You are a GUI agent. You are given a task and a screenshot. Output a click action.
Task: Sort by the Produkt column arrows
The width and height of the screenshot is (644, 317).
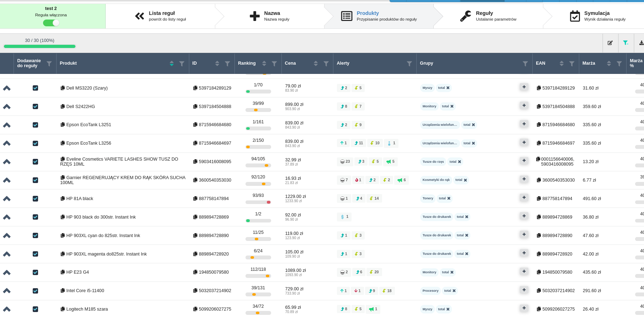pyautogui.click(x=171, y=64)
